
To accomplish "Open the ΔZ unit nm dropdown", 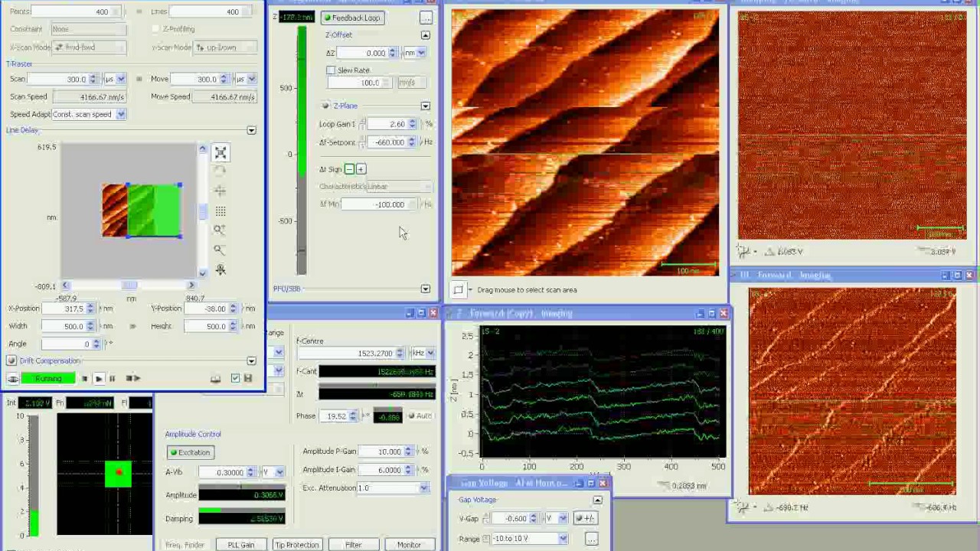I will coord(422,53).
